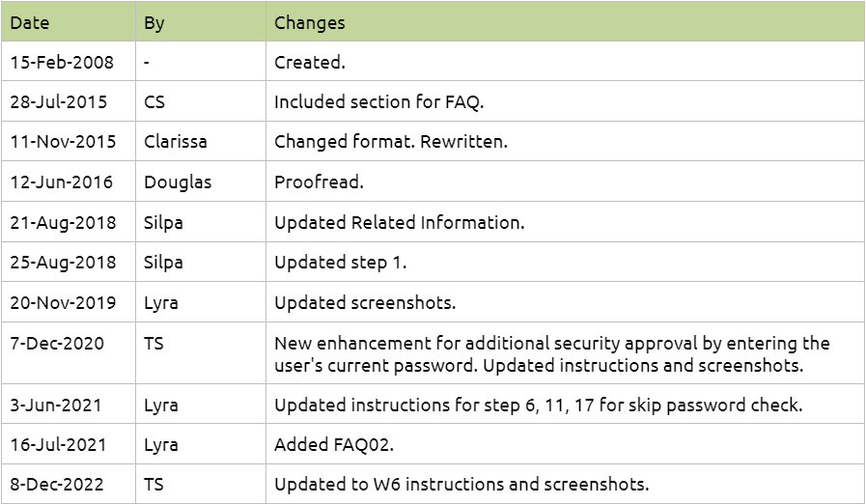Screen dimensions: 866x504
Task: Click 'Updated to W6 instructions' entry
Action: coord(461,485)
